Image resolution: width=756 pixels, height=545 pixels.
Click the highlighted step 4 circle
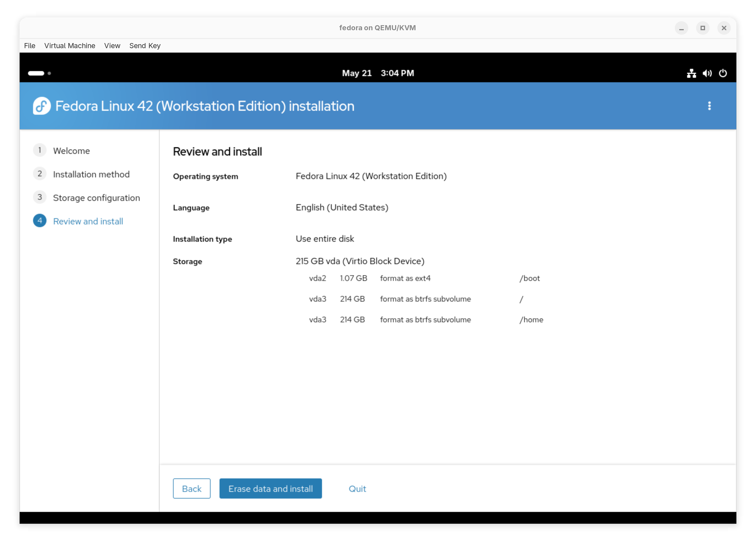(40, 221)
